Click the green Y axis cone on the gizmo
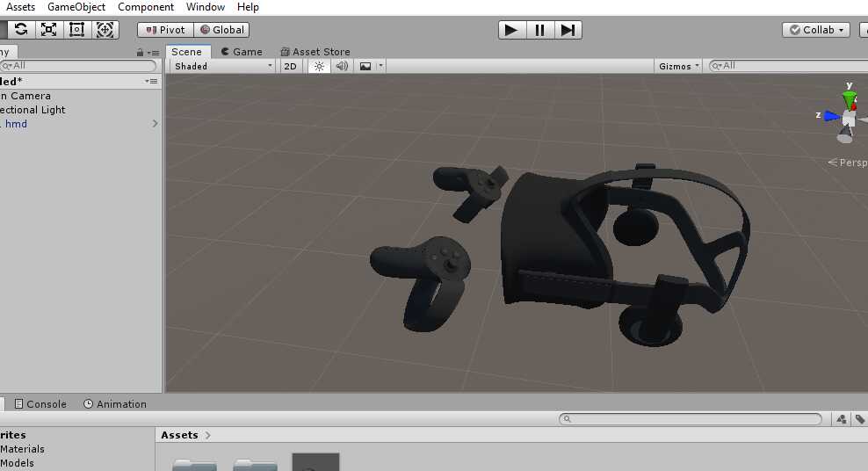 [850, 97]
